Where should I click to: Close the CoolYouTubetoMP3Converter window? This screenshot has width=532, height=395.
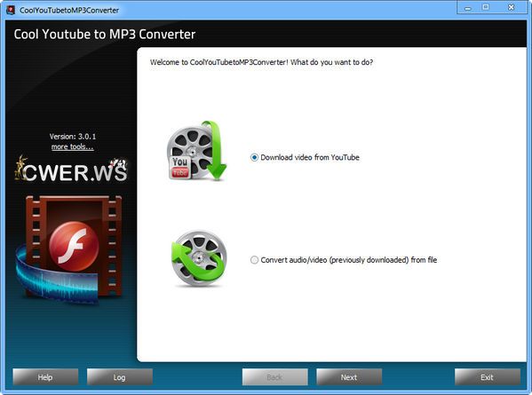511,7
